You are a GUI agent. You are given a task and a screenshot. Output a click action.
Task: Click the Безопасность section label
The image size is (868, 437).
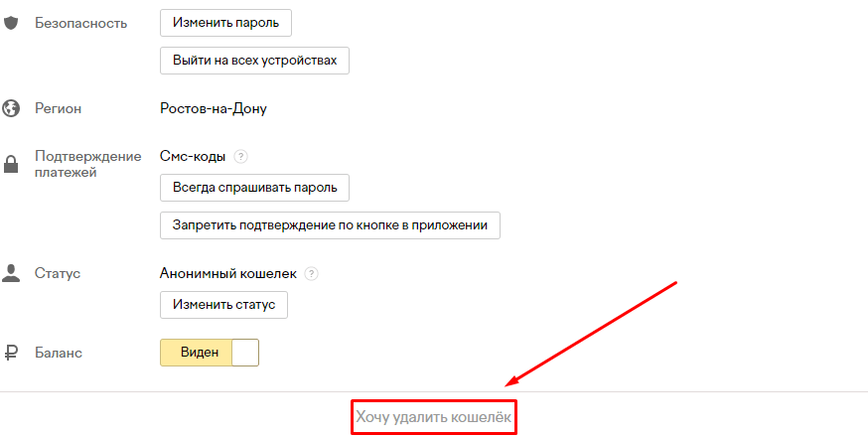80,22
